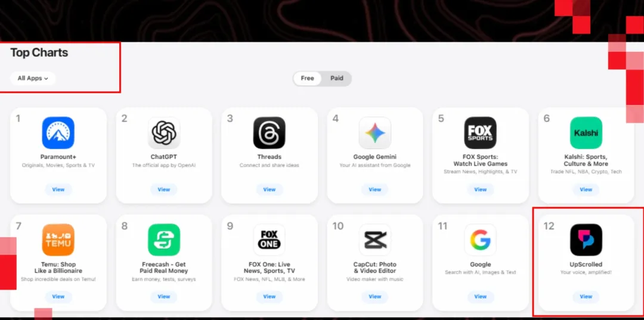The height and width of the screenshot is (320, 644).
Task: Select the CapCut app icon
Action: pos(375,240)
